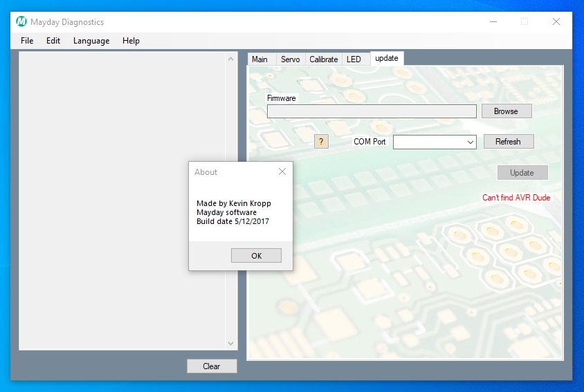
Task: Click the 'Build date 5/12/2017' text
Action: (x=232, y=221)
